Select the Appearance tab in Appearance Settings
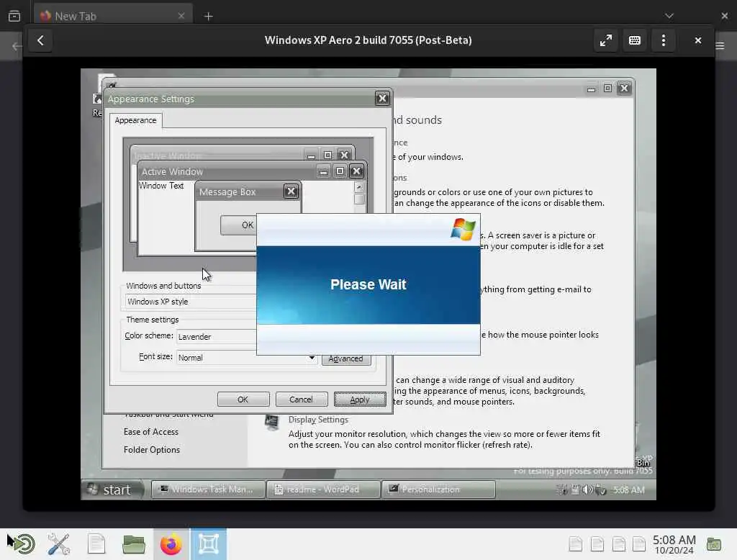Image resolution: width=737 pixels, height=560 pixels. 135,120
